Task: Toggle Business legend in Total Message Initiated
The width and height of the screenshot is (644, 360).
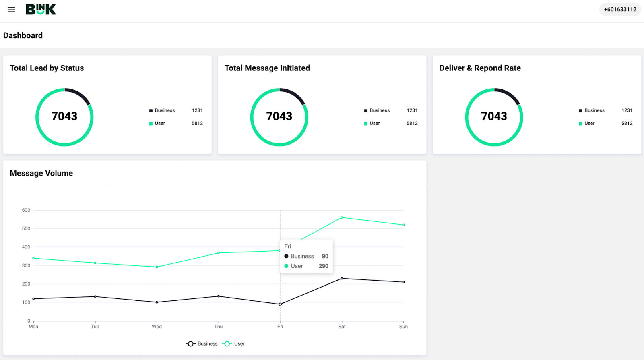Action: click(x=377, y=110)
